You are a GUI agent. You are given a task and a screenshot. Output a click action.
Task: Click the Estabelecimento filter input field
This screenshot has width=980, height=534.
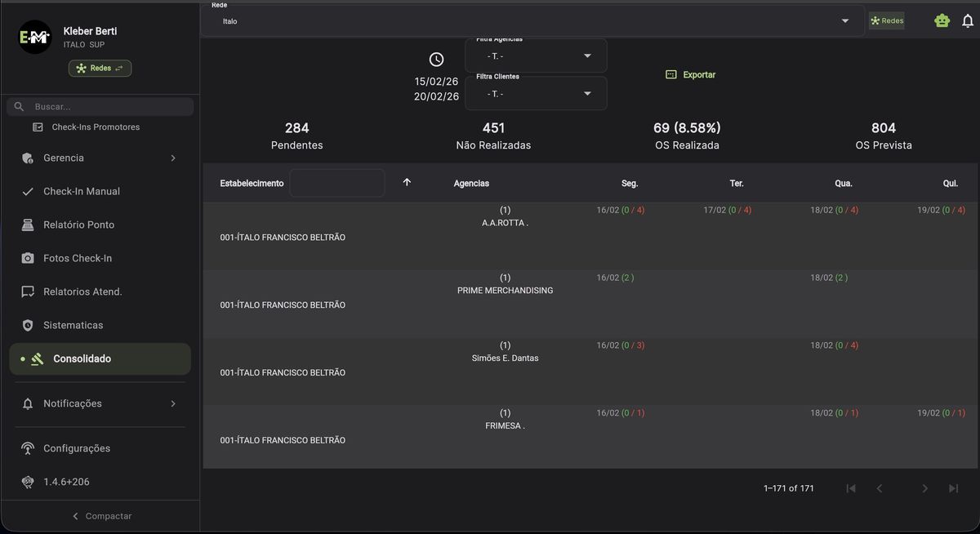(x=336, y=183)
